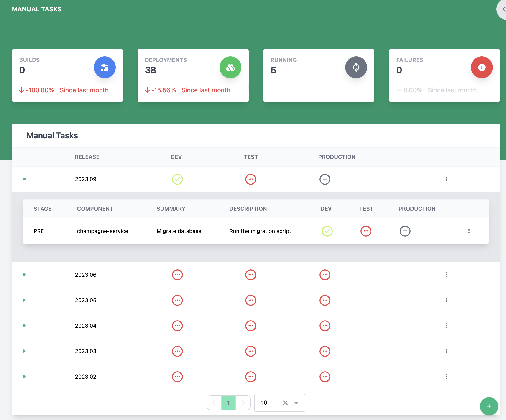Click the 2023.03 DEV pending status icon
This screenshot has height=420, width=506.
[x=177, y=351]
